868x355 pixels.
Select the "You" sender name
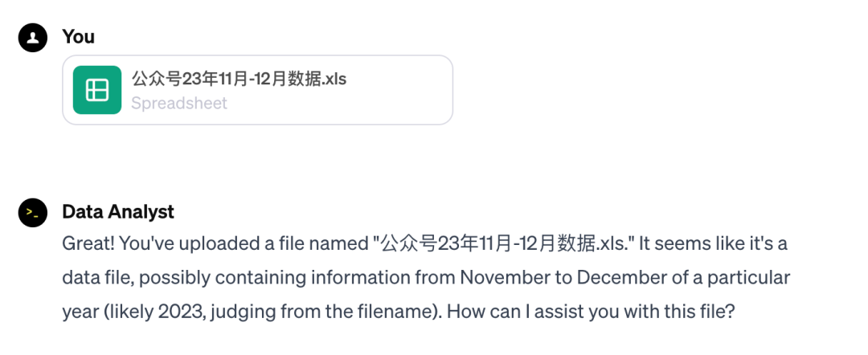(78, 37)
